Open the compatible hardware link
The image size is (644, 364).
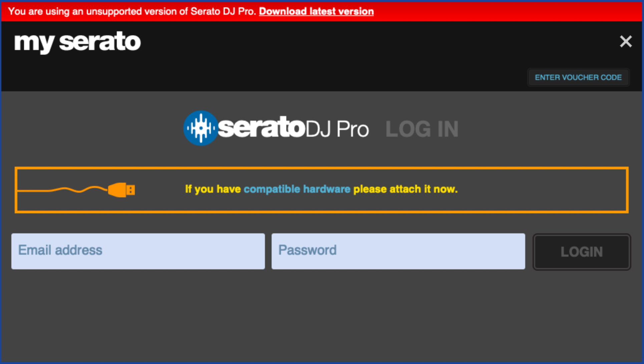[x=297, y=189]
